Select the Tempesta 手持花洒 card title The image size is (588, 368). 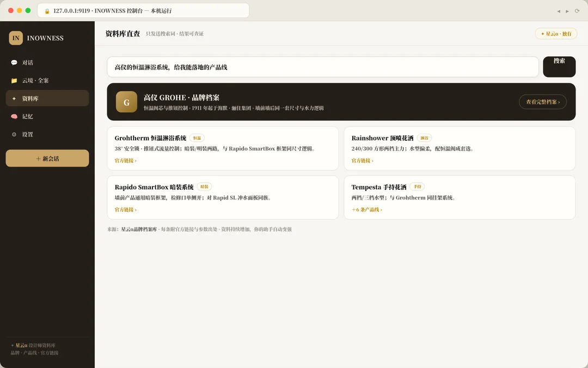coord(379,187)
